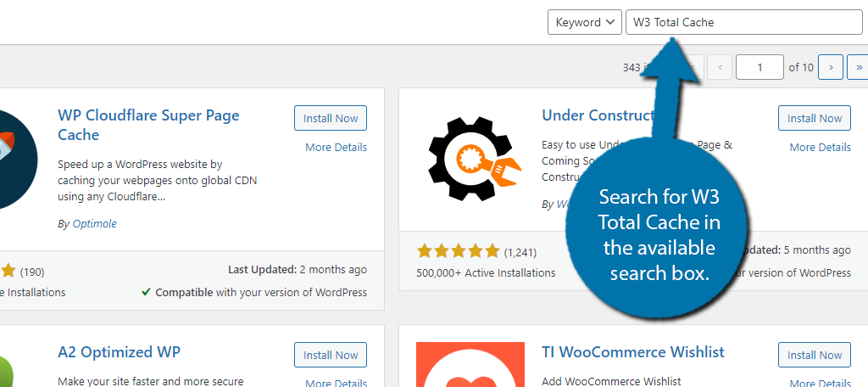Click the Under Construction five-star rating
This screenshot has width=868, height=387.
click(x=459, y=252)
